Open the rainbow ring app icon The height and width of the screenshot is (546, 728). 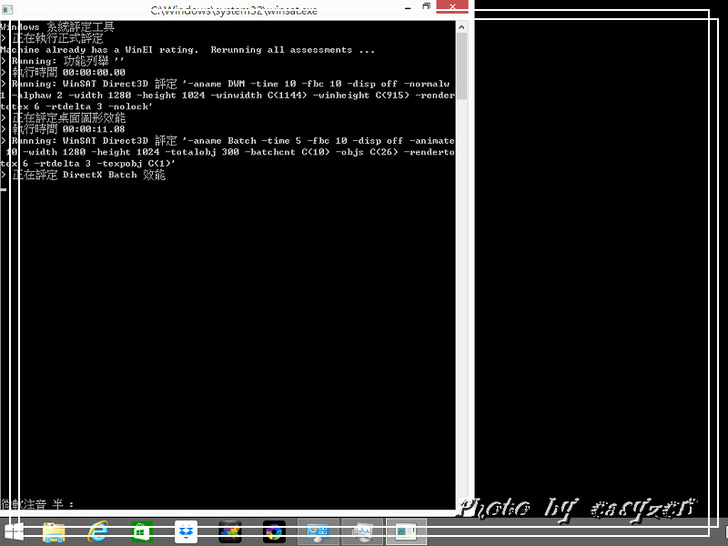coord(274,532)
